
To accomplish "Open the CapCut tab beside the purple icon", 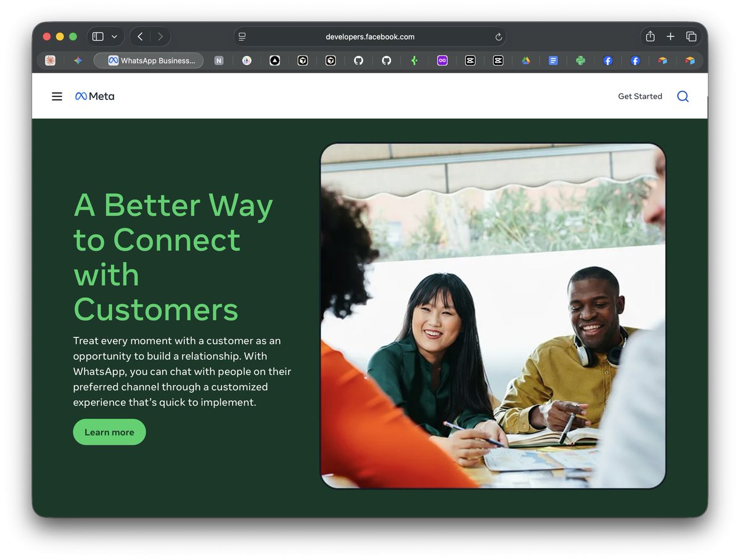I will pyautogui.click(x=470, y=60).
